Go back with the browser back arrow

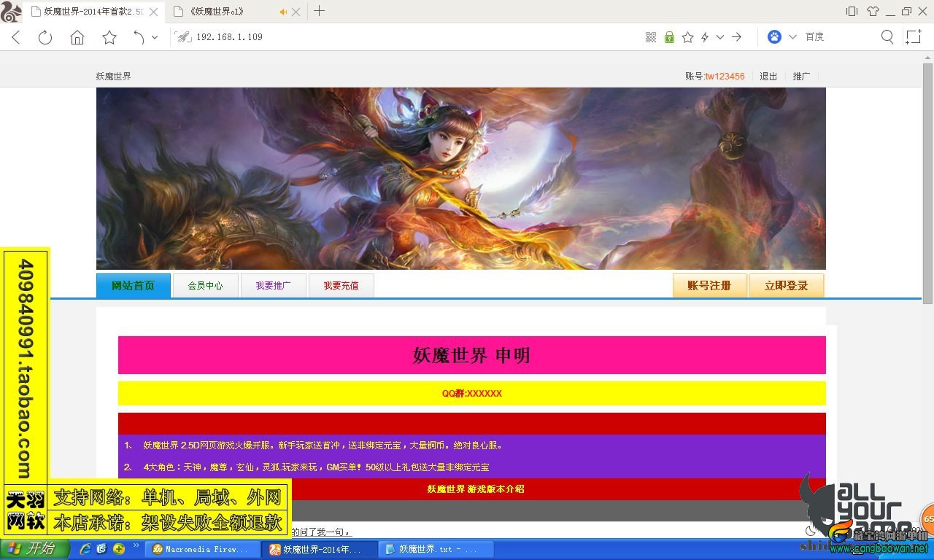(16, 37)
